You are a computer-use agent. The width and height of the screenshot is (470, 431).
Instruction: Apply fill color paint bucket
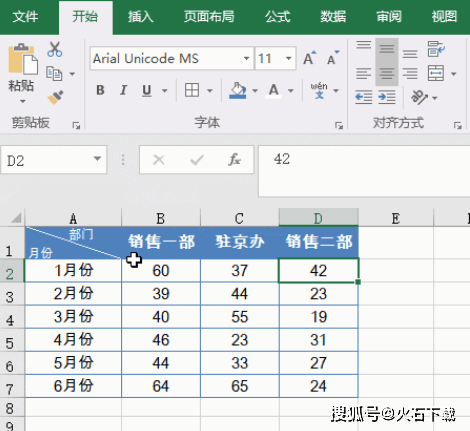pos(238,90)
